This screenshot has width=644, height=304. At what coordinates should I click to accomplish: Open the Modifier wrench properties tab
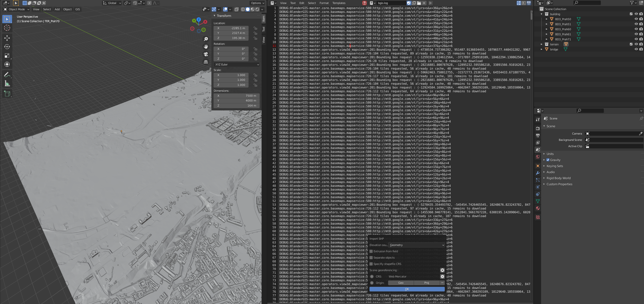click(x=538, y=173)
